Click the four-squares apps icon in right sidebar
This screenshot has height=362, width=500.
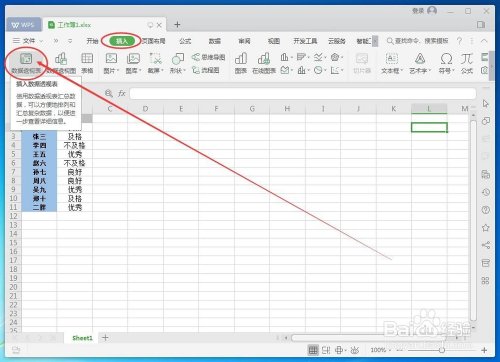tap(486, 281)
